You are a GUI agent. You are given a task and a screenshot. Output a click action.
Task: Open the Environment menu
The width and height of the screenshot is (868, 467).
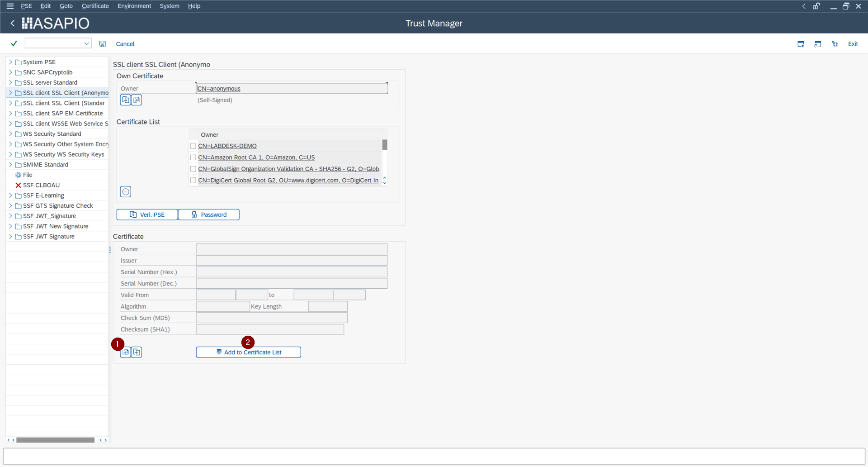click(x=134, y=6)
